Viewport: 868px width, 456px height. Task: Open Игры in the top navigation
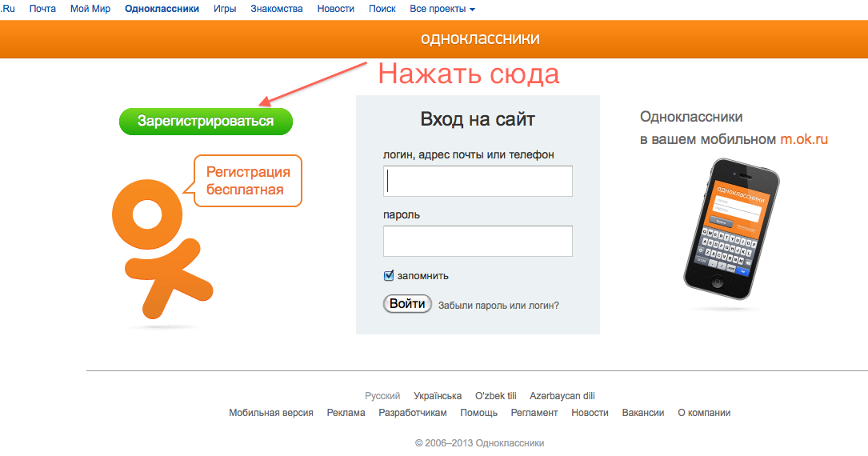225,9
